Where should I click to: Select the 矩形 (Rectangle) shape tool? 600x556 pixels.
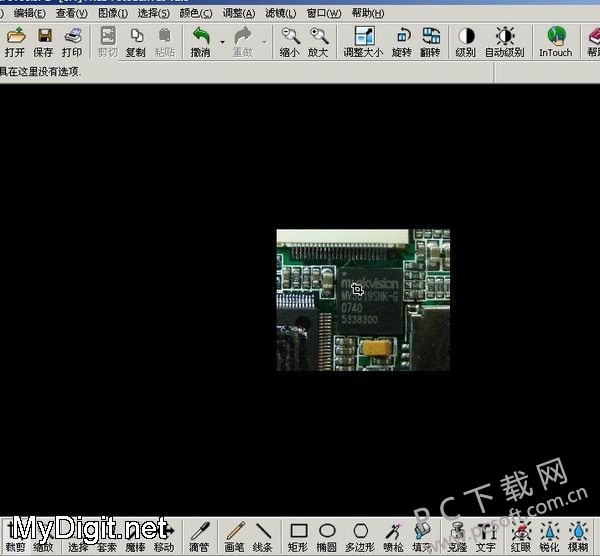[298, 531]
